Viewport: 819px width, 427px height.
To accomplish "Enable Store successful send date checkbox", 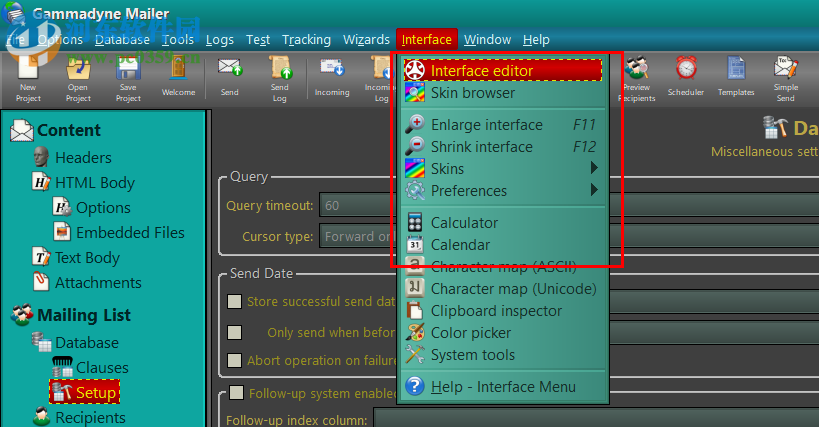I will [235, 301].
